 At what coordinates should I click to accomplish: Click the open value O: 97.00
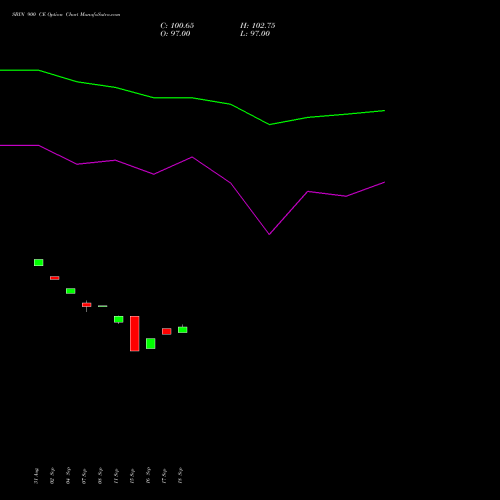[175, 34]
